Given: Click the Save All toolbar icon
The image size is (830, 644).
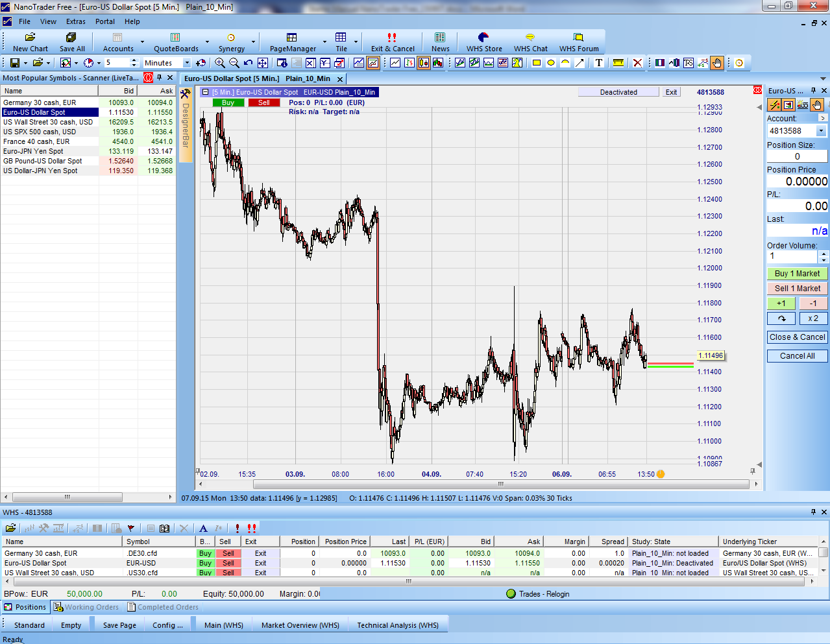Looking at the screenshot, I should (x=72, y=42).
